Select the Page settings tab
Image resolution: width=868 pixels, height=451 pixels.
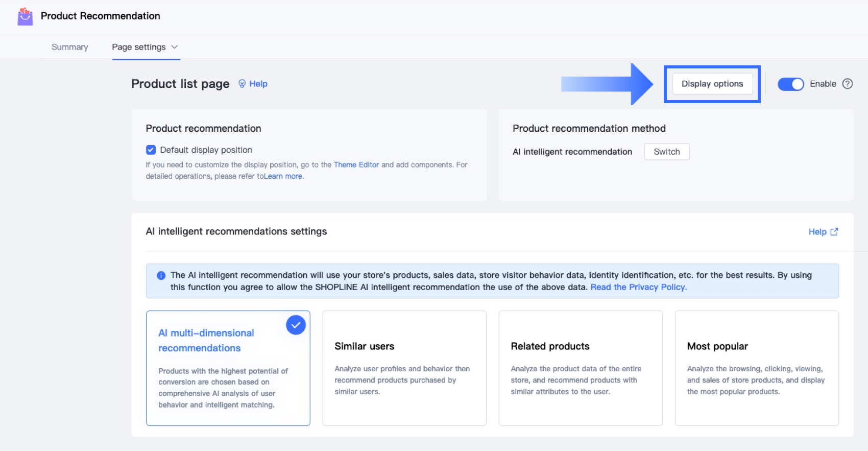click(139, 47)
